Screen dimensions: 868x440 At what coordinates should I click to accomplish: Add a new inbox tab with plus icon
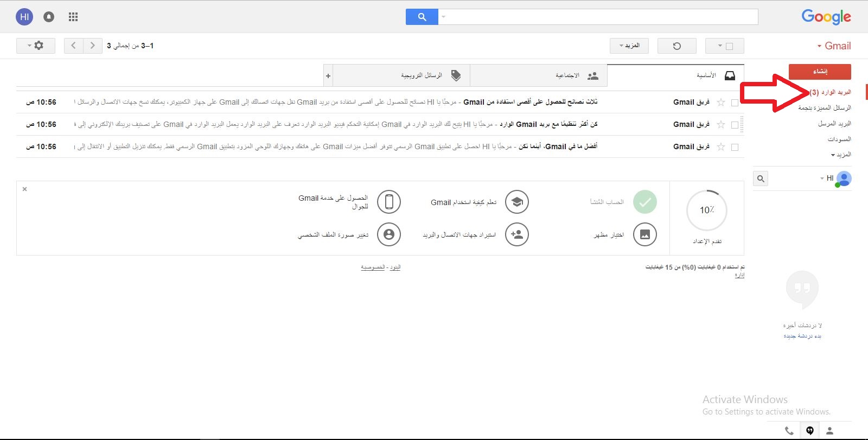[x=328, y=76]
